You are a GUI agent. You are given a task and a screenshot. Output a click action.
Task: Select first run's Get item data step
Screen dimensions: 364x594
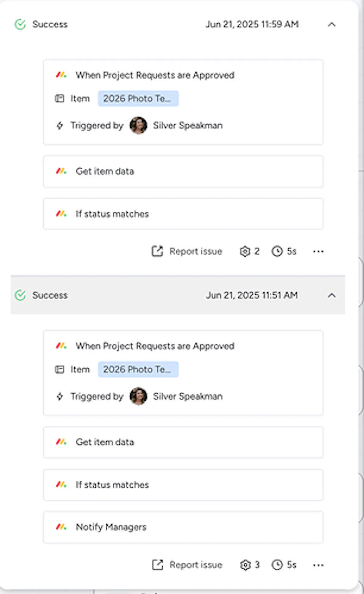[183, 172]
